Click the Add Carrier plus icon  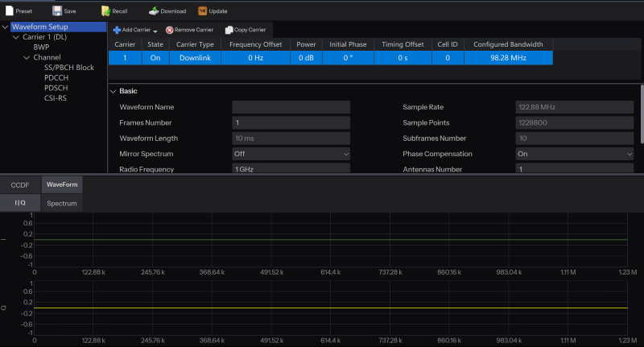117,30
